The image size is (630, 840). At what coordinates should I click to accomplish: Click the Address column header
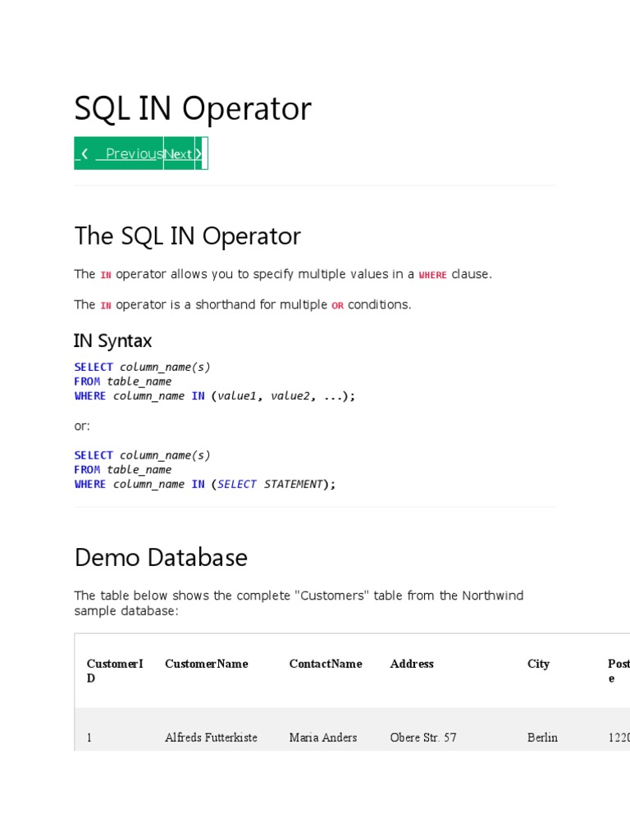coord(412,664)
